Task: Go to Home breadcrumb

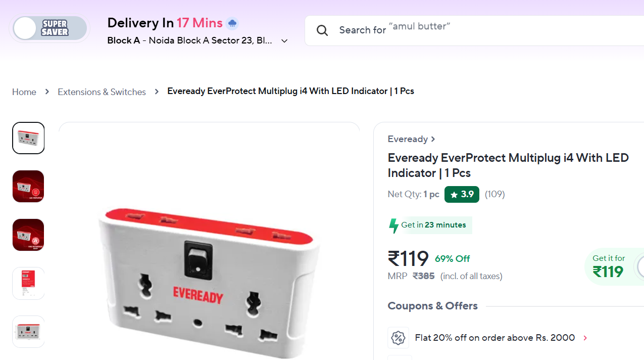Action: point(24,92)
